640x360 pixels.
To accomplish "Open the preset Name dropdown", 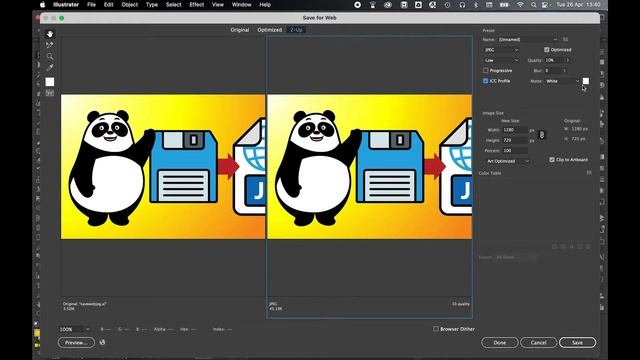I will pyautogui.click(x=527, y=40).
